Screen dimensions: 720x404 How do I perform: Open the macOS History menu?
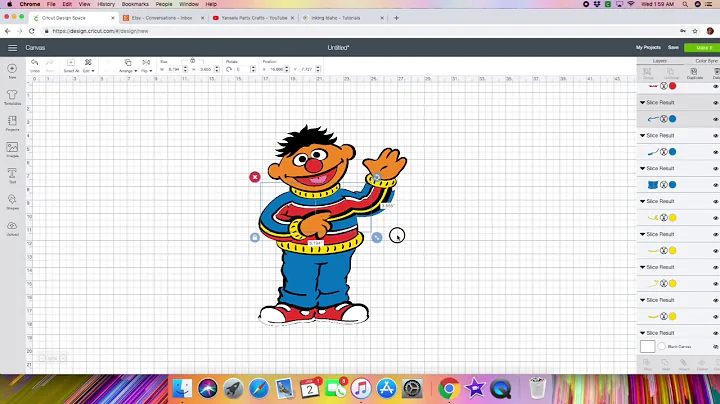pyautogui.click(x=106, y=4)
